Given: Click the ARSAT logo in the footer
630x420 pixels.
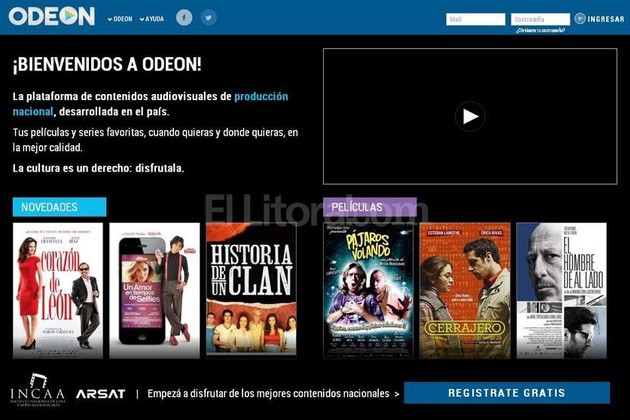Looking at the screenshot, I should (100, 394).
